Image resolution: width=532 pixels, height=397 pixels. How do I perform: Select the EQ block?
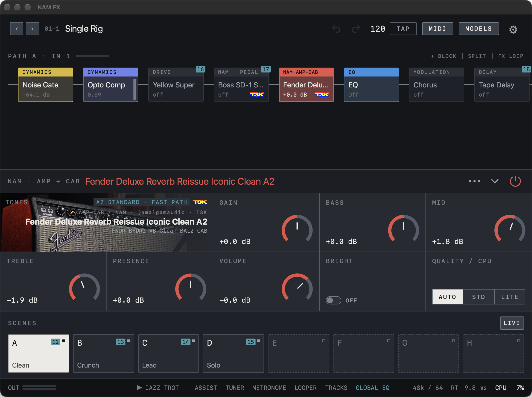pos(371,85)
